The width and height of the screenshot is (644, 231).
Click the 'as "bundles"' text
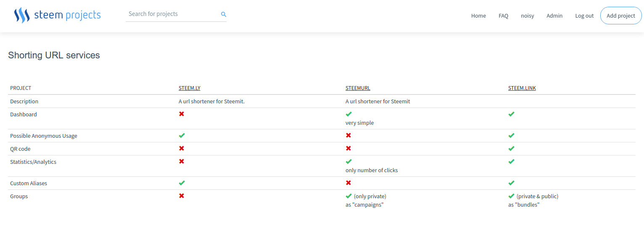(x=524, y=205)
